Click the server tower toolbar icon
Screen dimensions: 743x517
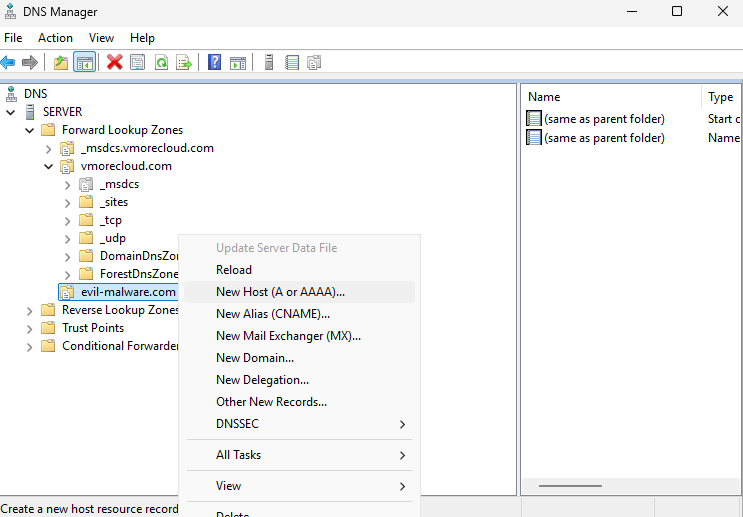(269, 62)
